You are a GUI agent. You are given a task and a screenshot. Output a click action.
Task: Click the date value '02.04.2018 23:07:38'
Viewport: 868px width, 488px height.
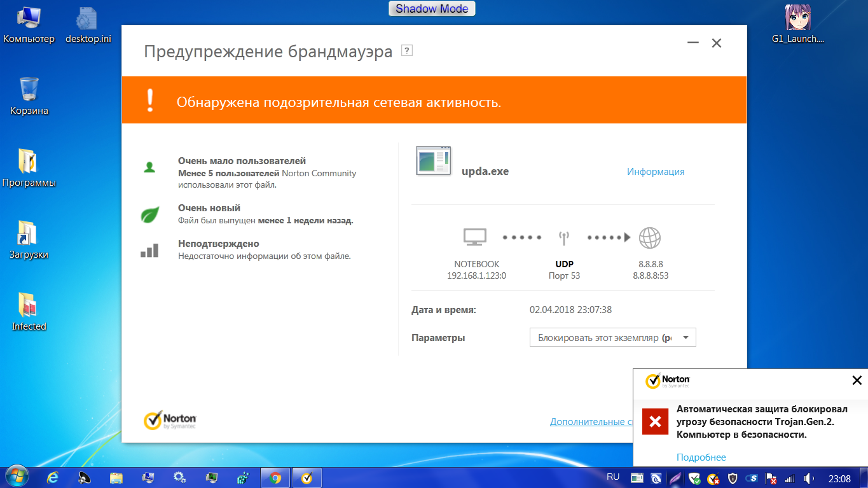[571, 310]
